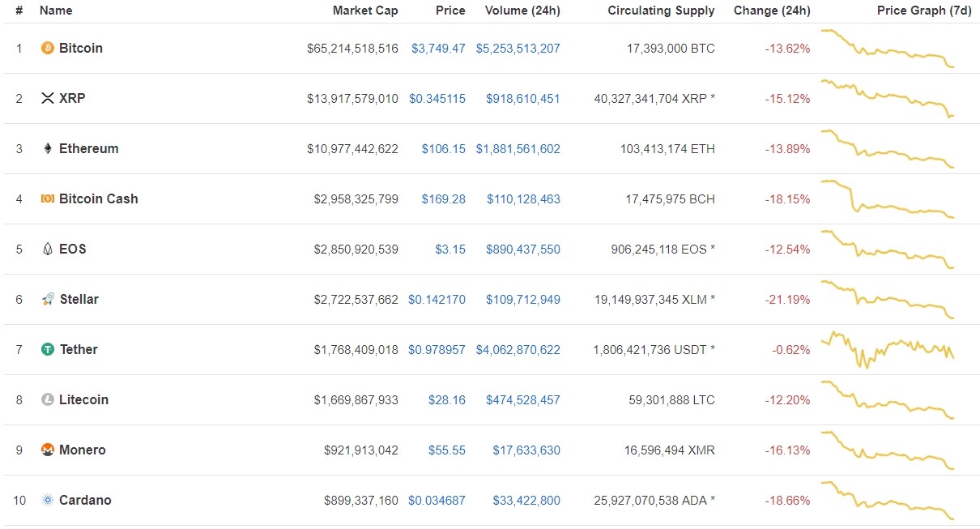Open the Tether name link
This screenshot has width=980, height=529.
[x=79, y=350]
